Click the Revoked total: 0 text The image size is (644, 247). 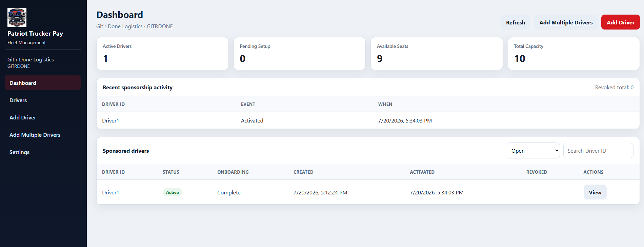(x=614, y=87)
